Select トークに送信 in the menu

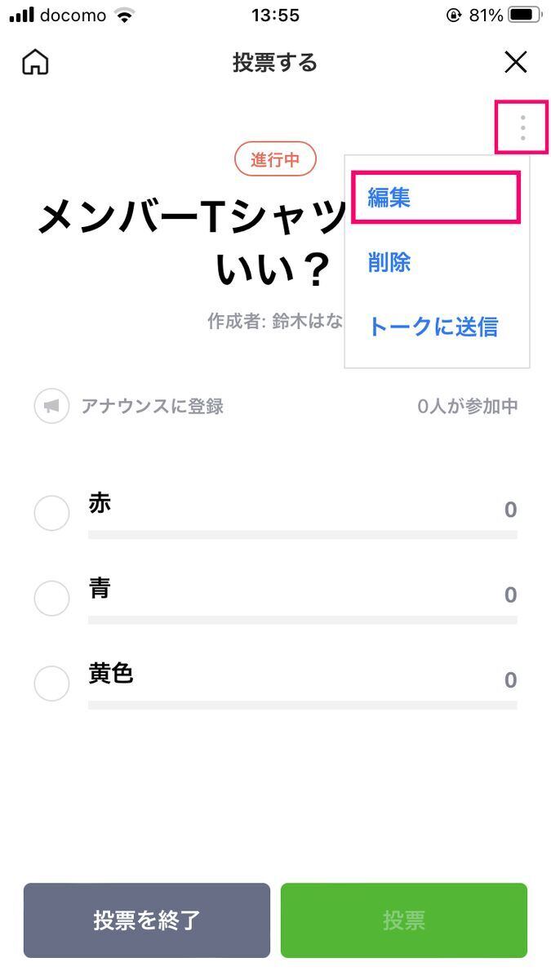click(435, 327)
